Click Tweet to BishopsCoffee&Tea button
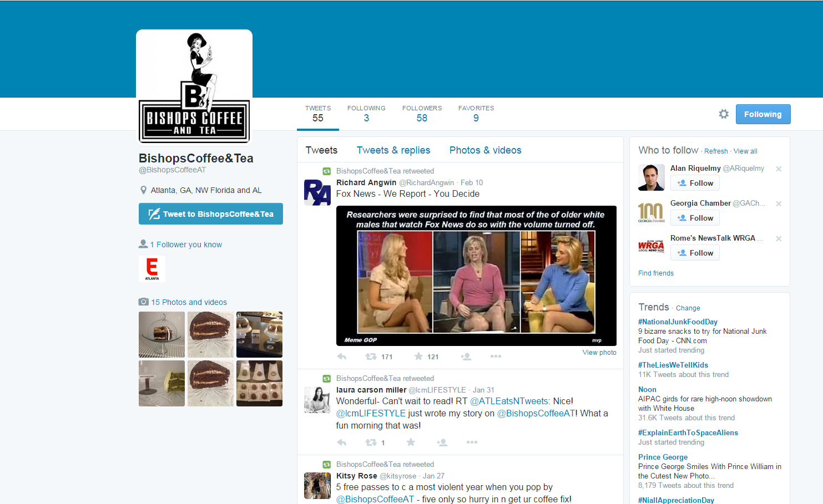Viewport: 823px width, 504px height. click(211, 214)
